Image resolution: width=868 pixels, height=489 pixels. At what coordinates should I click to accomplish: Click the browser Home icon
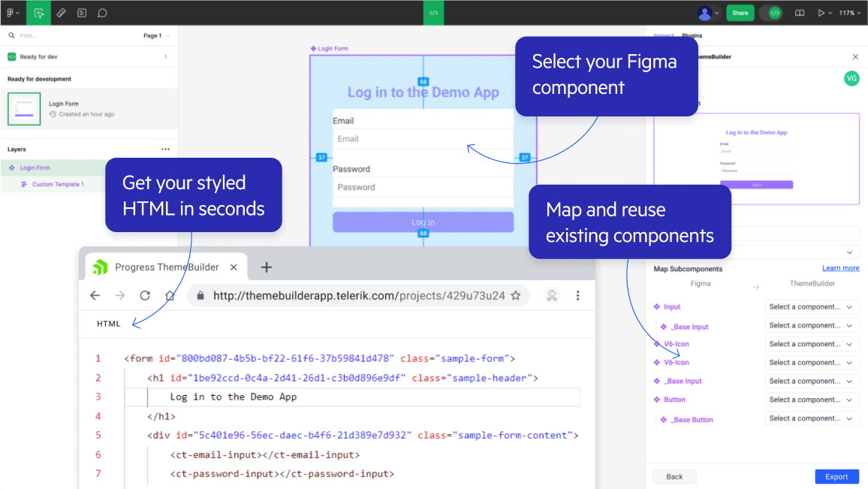pyautogui.click(x=170, y=296)
